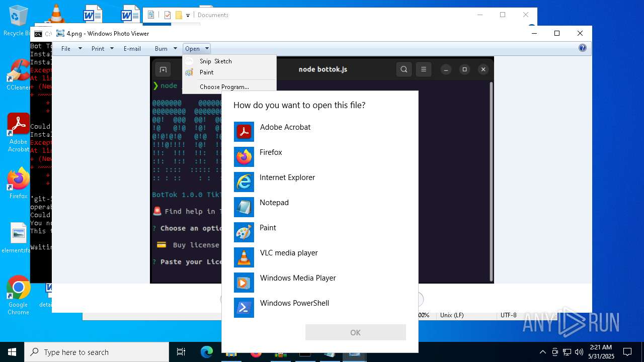Image resolution: width=644 pixels, height=362 pixels.
Task: Click the Unix (LF) status bar entry
Action: tap(452, 315)
